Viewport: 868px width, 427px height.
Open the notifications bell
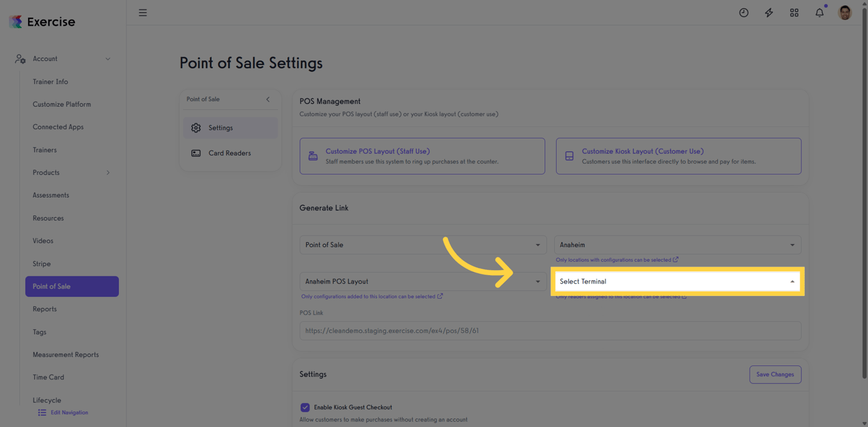click(x=820, y=13)
